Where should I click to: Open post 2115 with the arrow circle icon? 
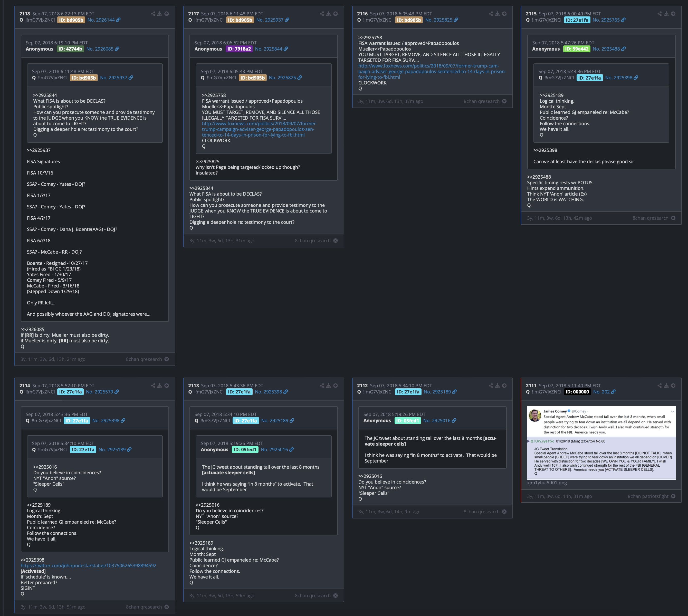pyautogui.click(x=673, y=14)
